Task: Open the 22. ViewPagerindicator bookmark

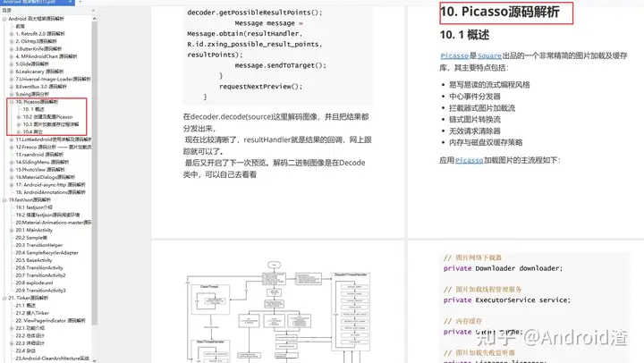Action: 50,321
